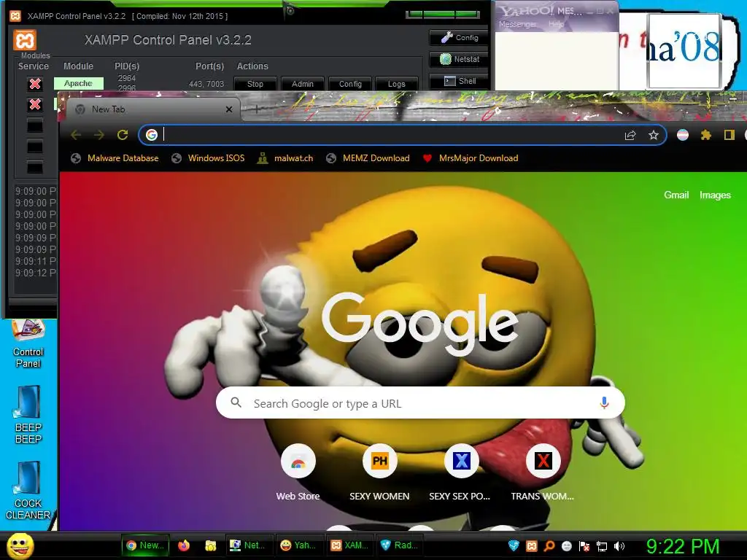
Task: Click the Chrome forward arrow
Action: click(98, 135)
